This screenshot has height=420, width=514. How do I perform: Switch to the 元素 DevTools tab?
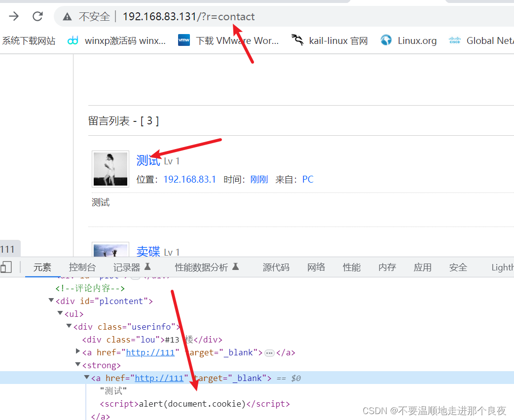(x=42, y=267)
